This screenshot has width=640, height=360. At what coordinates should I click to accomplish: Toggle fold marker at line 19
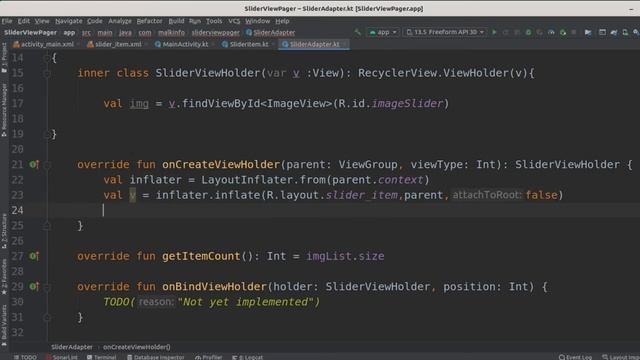(x=47, y=134)
